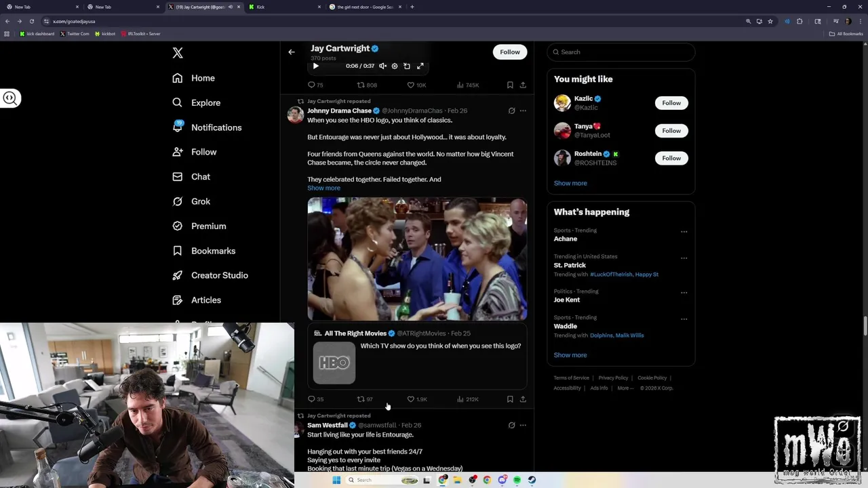The height and width of the screenshot is (488, 868).
Task: Open more options for Joe Kent trend
Action: tap(684, 293)
